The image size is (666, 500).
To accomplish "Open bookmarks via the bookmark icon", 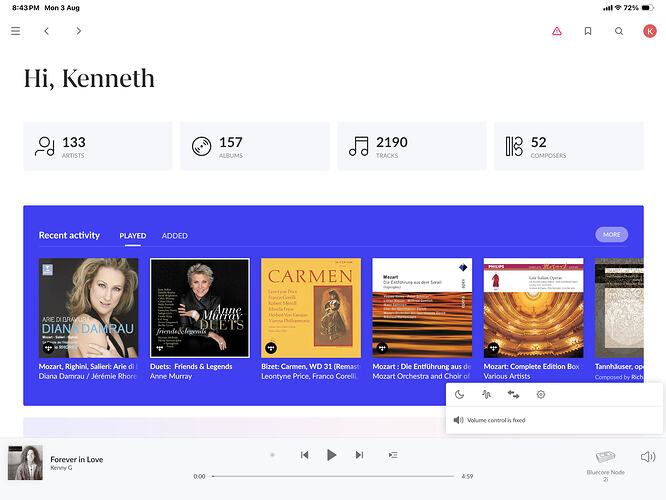I will coord(588,31).
